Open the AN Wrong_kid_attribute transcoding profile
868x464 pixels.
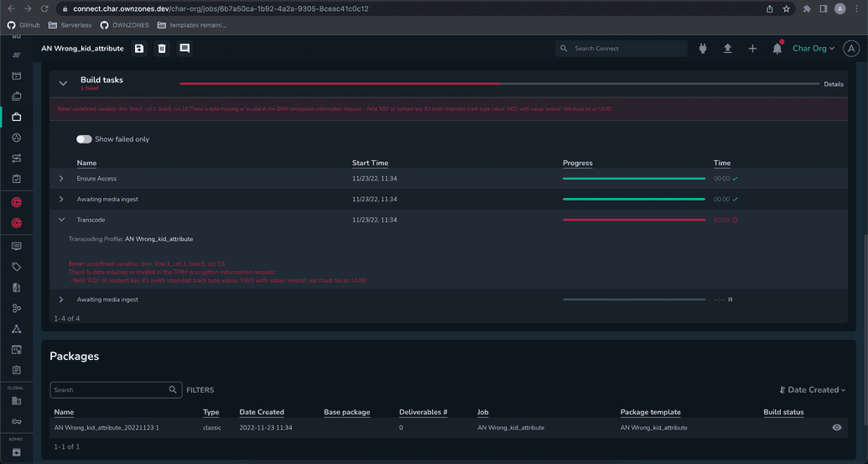159,239
